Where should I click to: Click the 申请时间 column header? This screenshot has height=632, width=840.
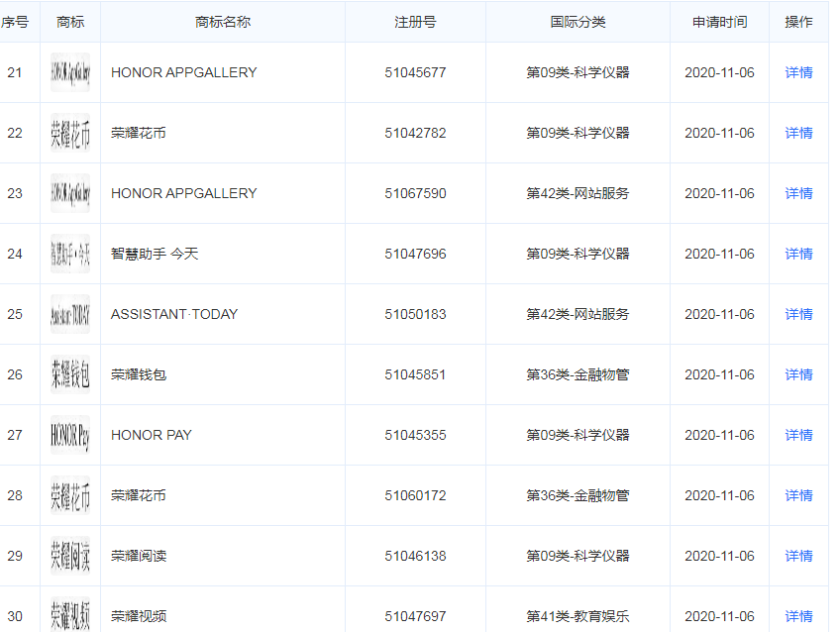[x=719, y=22]
